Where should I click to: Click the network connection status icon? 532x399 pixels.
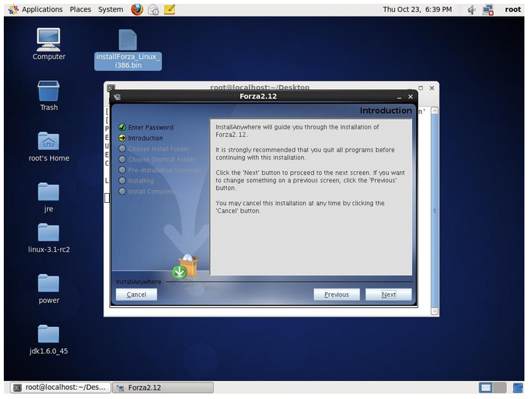488,10
